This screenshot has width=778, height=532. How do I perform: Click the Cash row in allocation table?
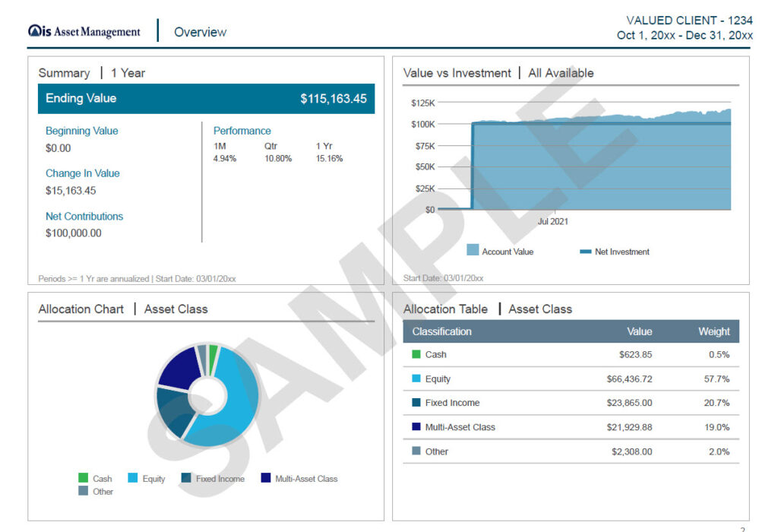(x=571, y=355)
